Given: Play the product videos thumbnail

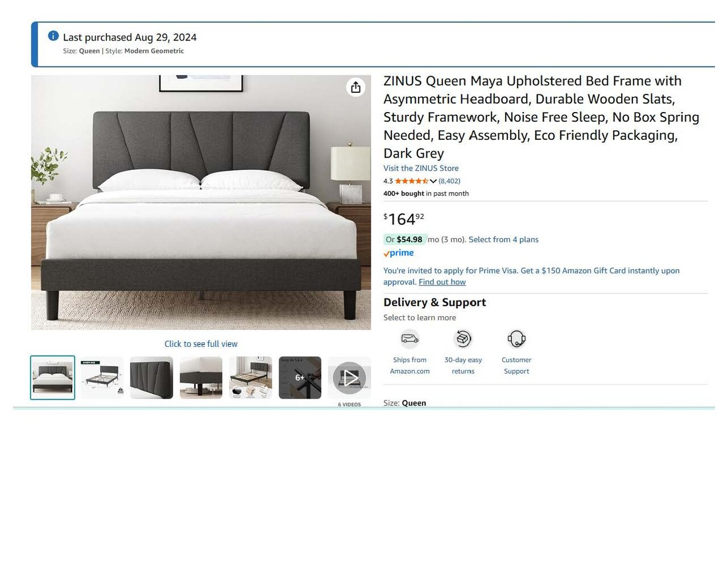Looking at the screenshot, I should [349, 378].
